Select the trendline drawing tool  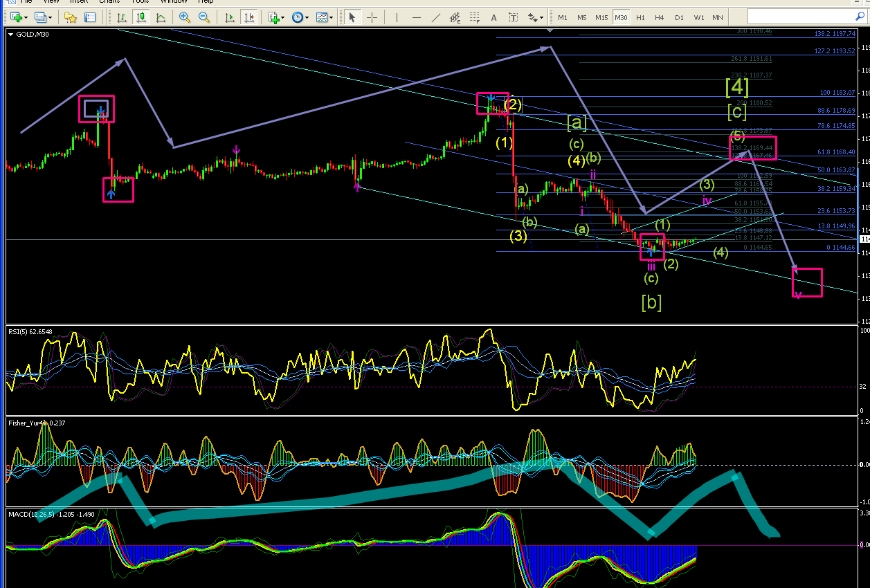[437, 17]
